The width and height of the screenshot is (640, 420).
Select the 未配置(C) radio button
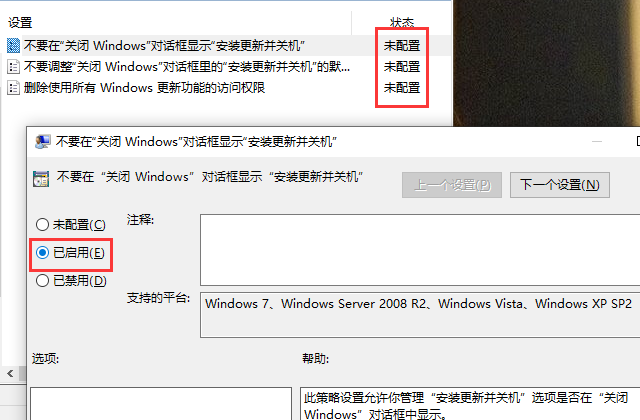tap(42, 224)
